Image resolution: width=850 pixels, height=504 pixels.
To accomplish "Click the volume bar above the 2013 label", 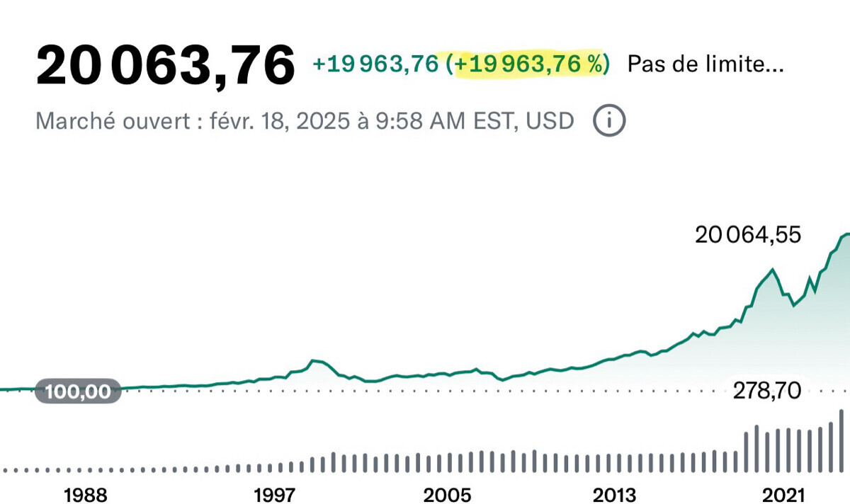I will click(616, 464).
